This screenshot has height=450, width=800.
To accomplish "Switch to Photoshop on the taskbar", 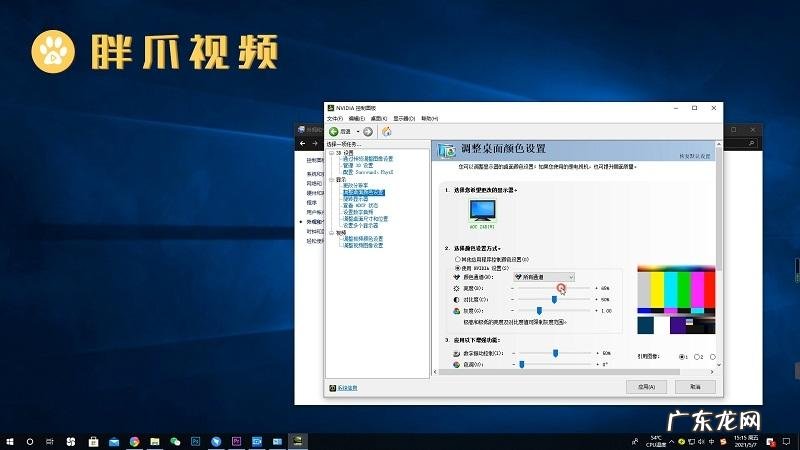I will pyautogui.click(x=195, y=441).
